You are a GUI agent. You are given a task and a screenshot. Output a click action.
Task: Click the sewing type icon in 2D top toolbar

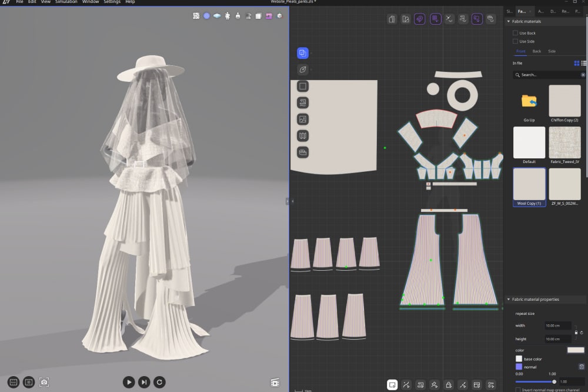[463, 19]
